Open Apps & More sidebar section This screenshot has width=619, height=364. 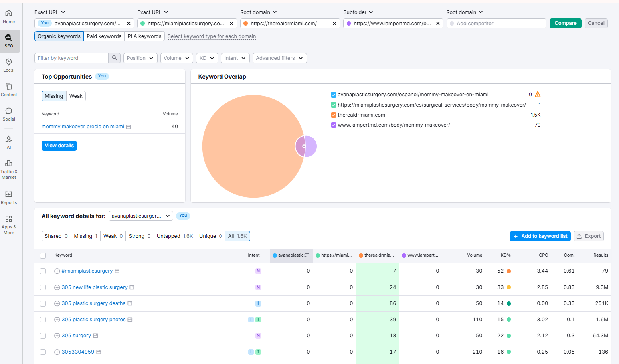pos(9,225)
